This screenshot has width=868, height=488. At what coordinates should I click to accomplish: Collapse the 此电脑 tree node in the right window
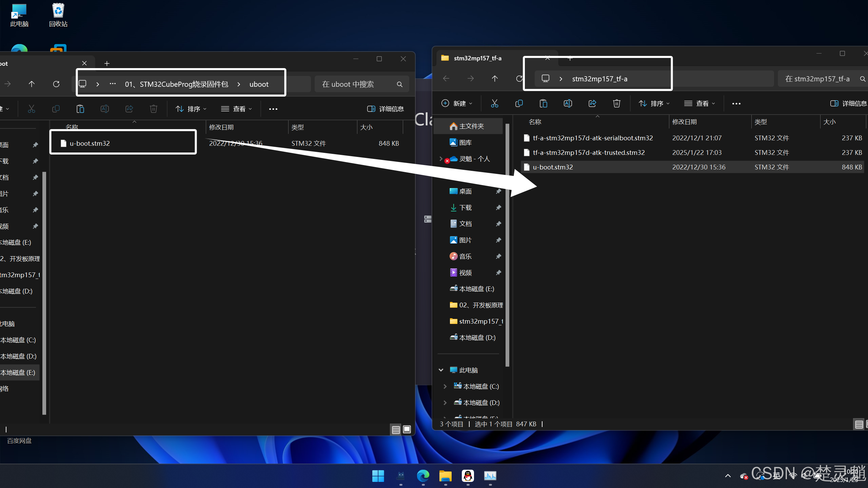[441, 370]
